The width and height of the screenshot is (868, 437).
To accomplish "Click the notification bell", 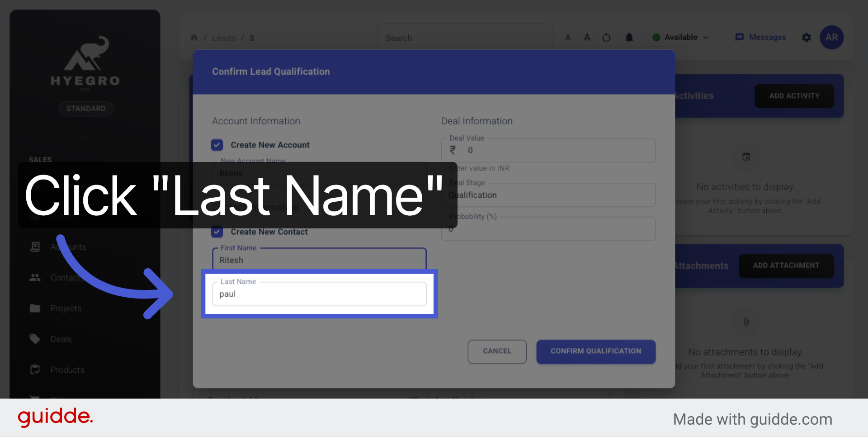I will [629, 38].
